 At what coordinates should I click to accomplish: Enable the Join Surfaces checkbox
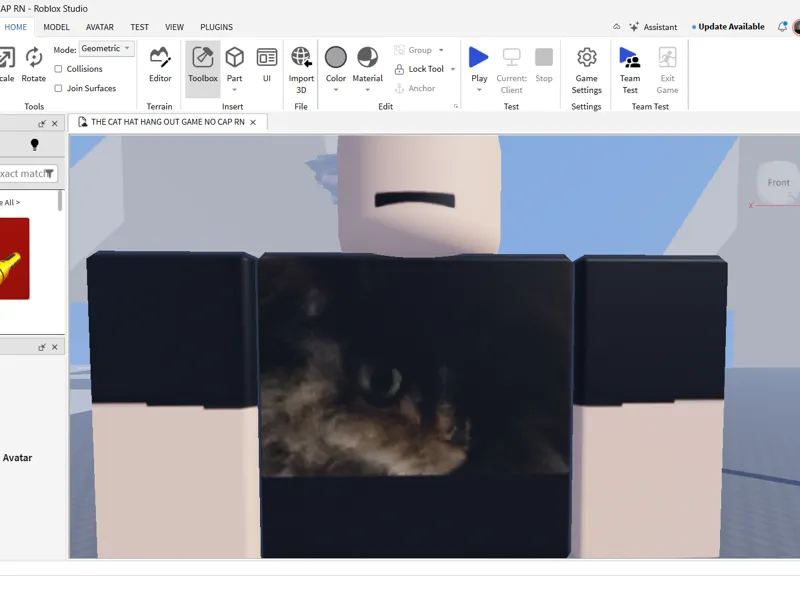click(58, 88)
